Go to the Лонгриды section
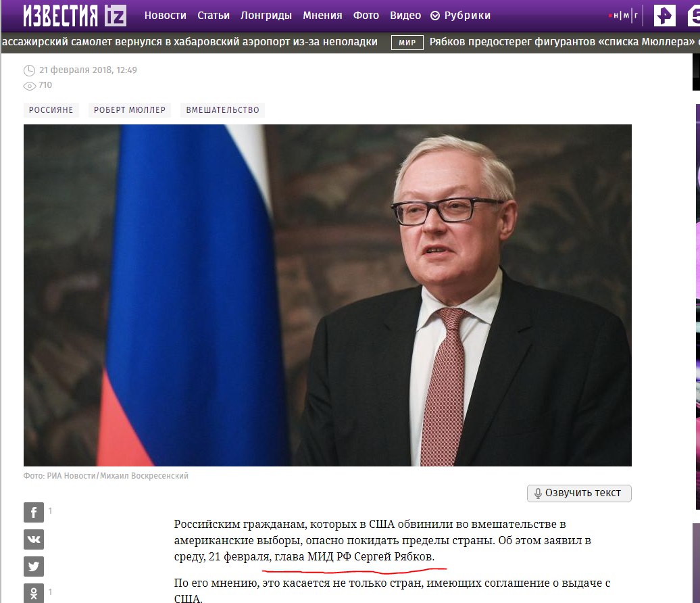 coord(266,16)
